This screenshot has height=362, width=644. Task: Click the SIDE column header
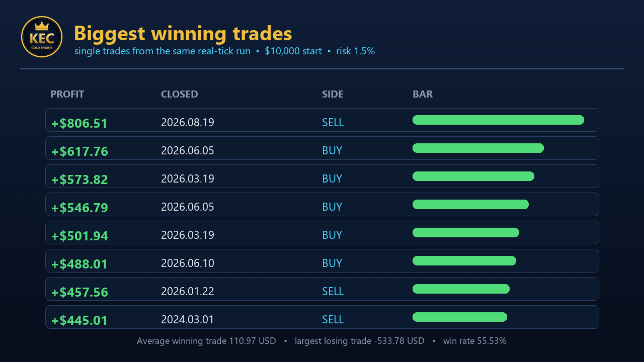click(333, 94)
